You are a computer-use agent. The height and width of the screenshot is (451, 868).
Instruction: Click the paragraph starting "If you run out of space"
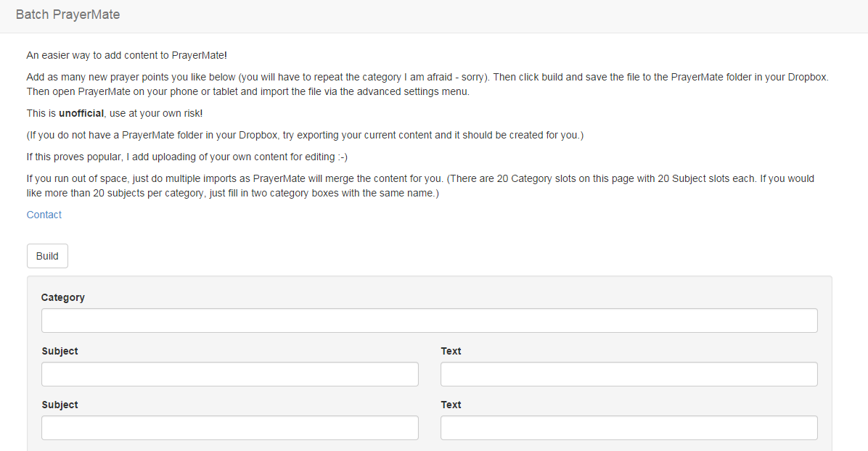coord(421,186)
